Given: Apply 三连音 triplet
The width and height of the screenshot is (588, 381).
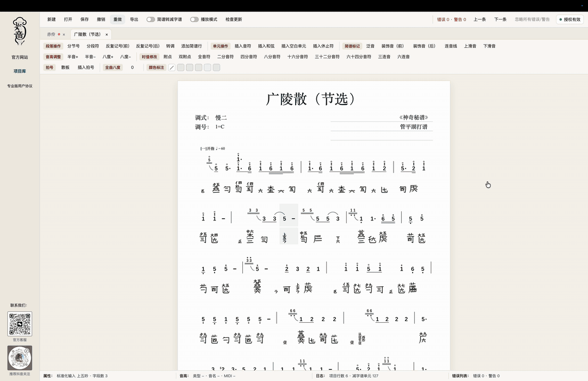Looking at the screenshot, I should point(384,57).
